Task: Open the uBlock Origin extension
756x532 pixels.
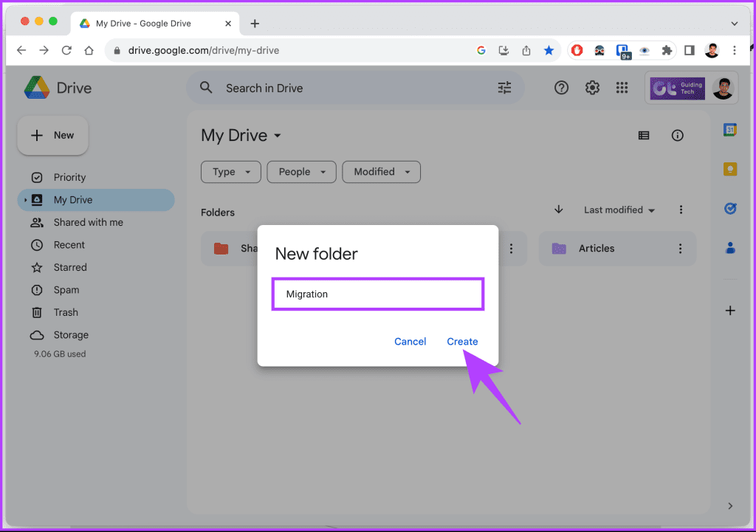Action: pos(577,50)
